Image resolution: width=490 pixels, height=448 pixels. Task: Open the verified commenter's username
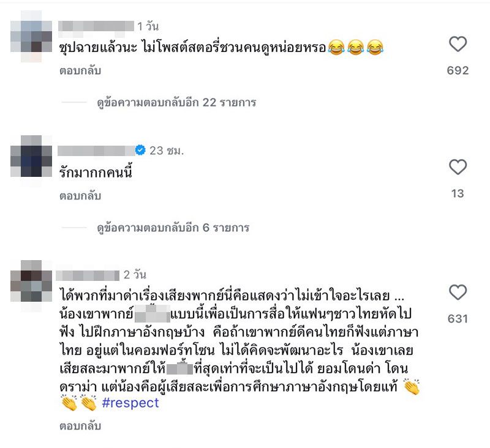(x=96, y=151)
